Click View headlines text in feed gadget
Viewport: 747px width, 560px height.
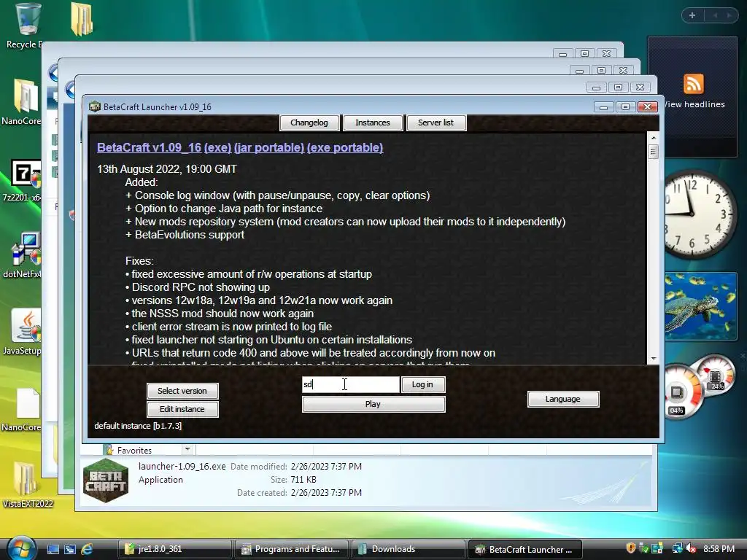pyautogui.click(x=695, y=104)
